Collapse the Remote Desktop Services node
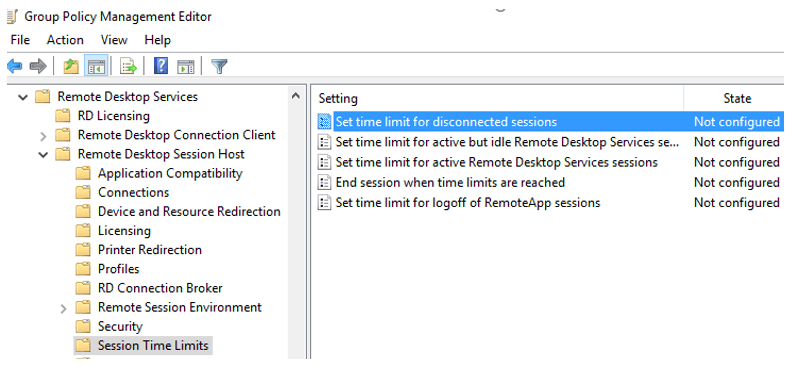 tap(23, 97)
